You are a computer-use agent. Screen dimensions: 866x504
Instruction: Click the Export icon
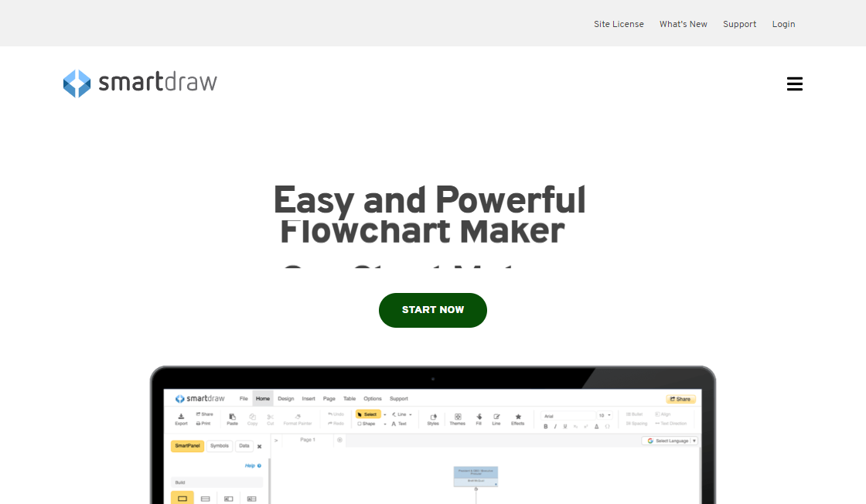(x=180, y=418)
